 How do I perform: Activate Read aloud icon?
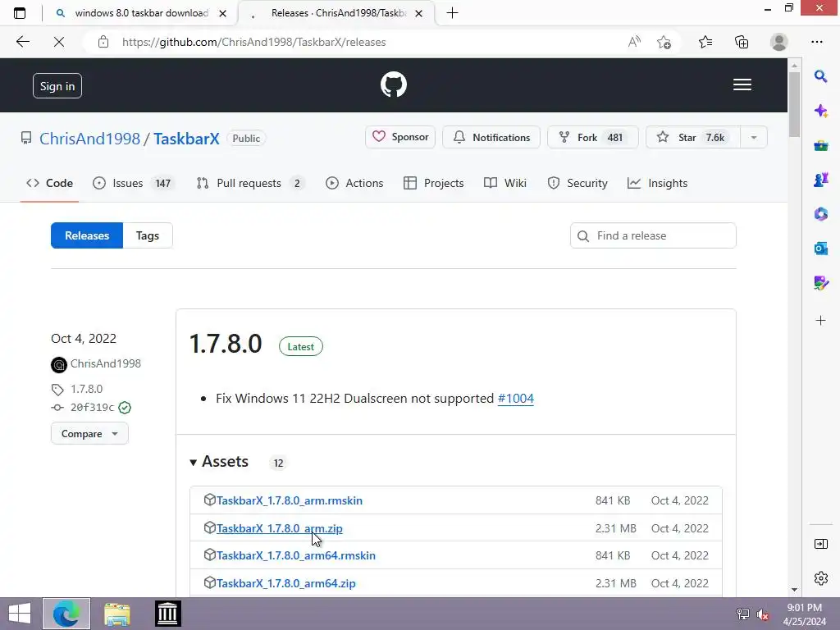[x=634, y=42]
